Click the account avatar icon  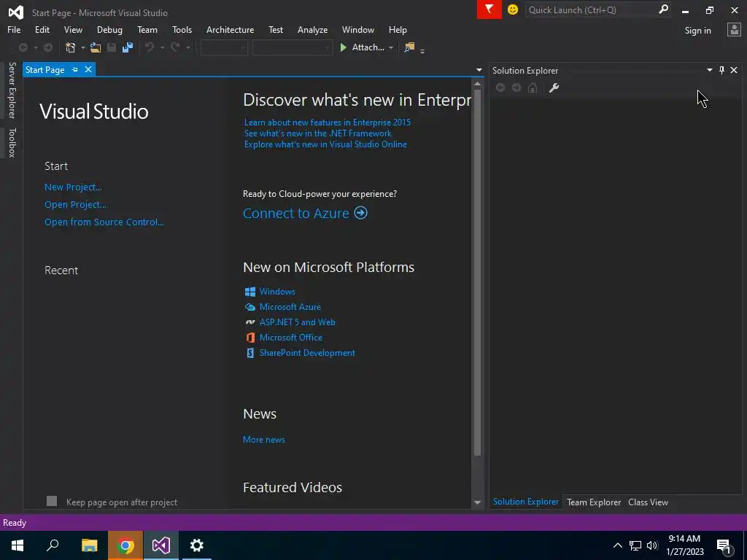click(734, 30)
